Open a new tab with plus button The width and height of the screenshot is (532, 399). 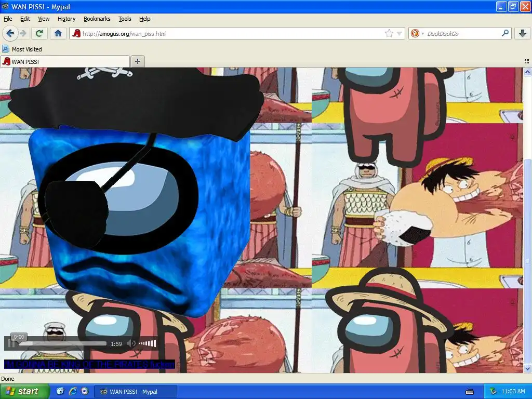pyautogui.click(x=137, y=61)
